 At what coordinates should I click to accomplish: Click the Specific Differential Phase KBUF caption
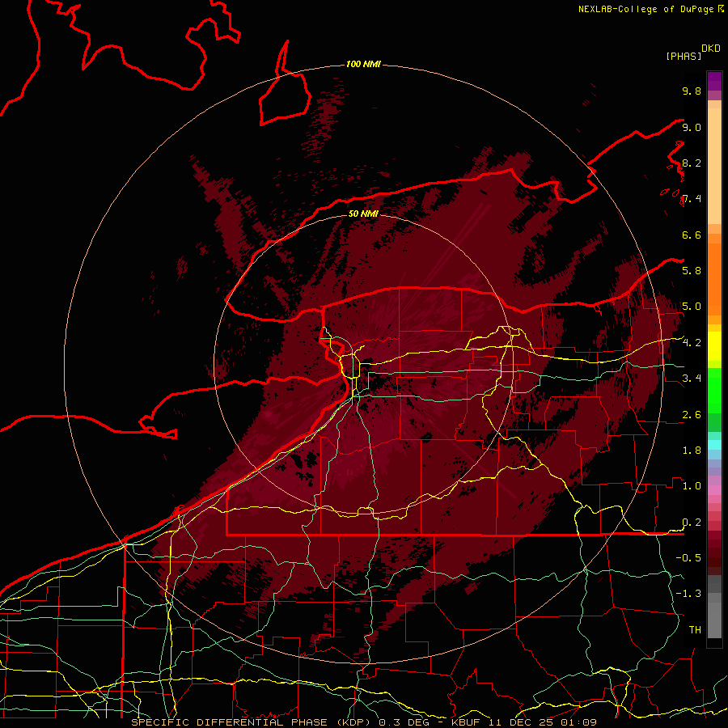tap(363, 722)
